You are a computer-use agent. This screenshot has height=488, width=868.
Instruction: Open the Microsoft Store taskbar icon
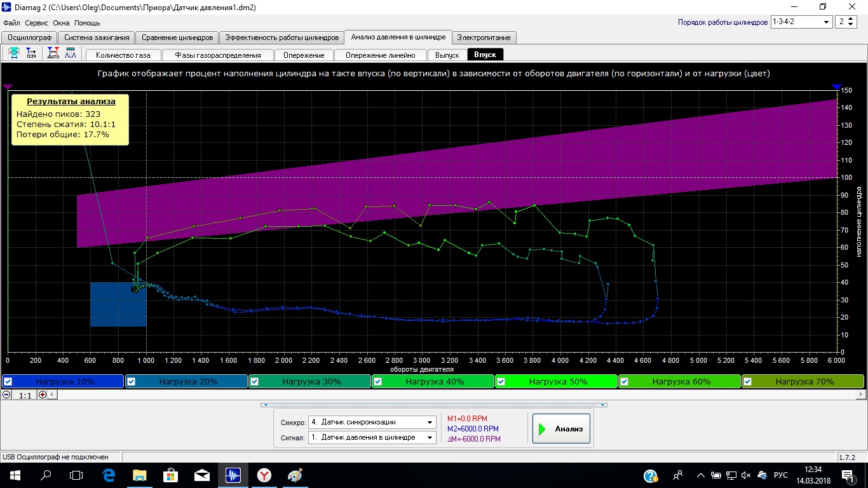pyautogui.click(x=171, y=475)
